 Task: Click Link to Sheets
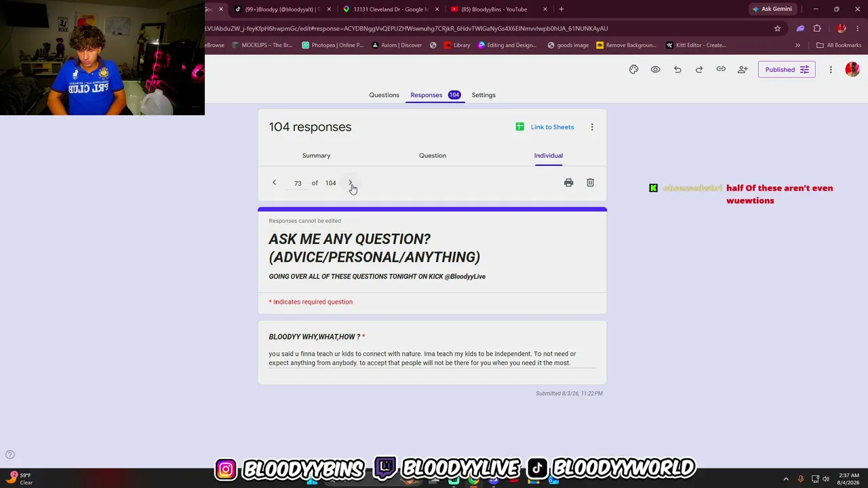[545, 127]
